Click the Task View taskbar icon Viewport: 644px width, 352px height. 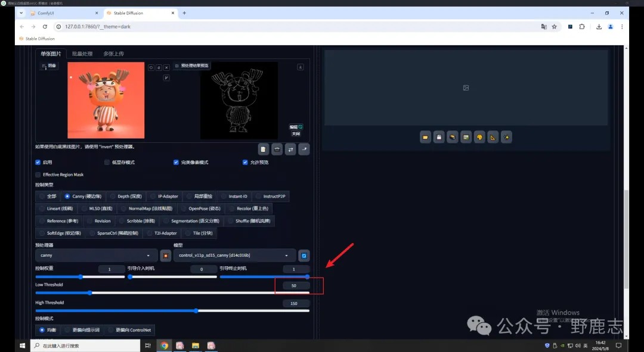(148, 345)
